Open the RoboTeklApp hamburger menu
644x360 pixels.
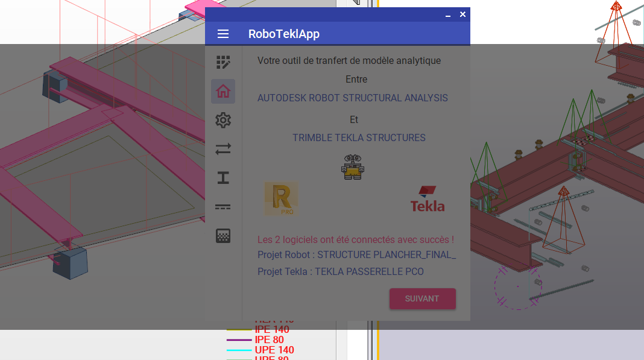[x=223, y=34]
